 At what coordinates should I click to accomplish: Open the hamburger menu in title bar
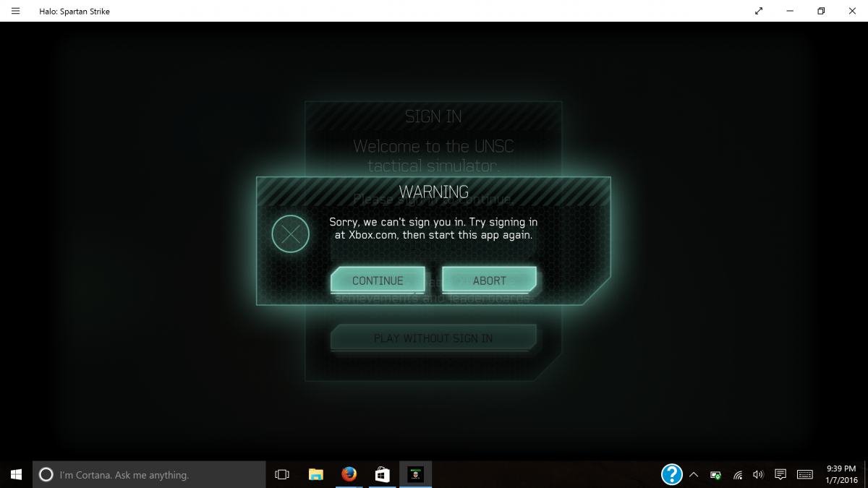point(16,11)
